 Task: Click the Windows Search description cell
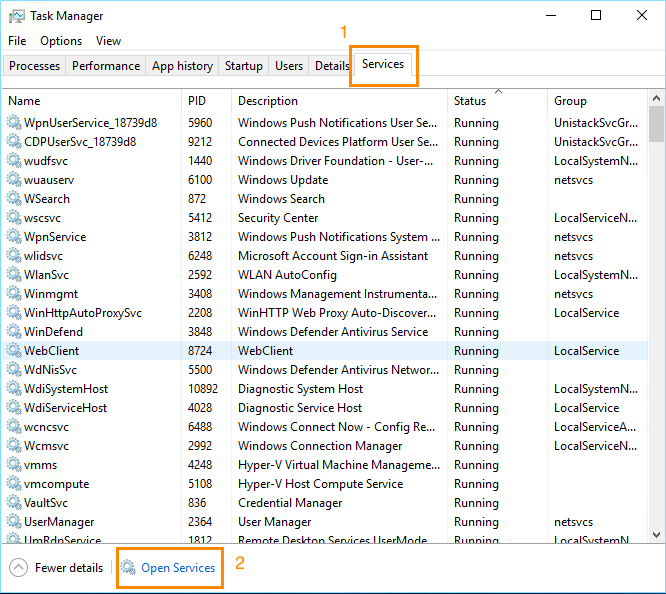(x=281, y=199)
